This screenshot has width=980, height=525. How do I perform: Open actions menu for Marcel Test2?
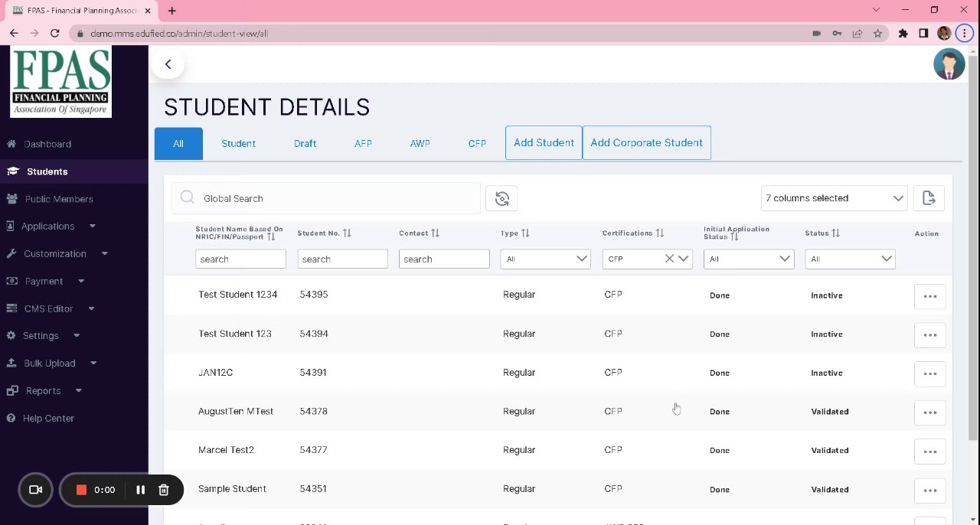point(930,452)
